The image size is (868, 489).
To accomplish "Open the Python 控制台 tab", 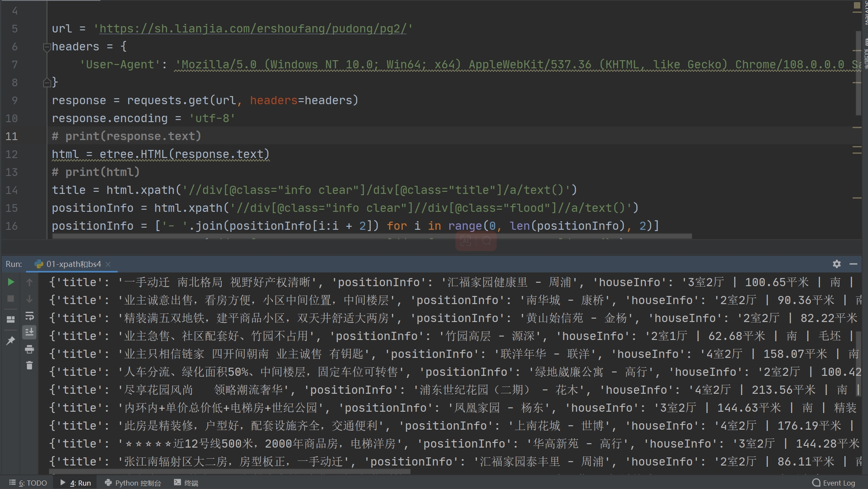I will 133,483.
